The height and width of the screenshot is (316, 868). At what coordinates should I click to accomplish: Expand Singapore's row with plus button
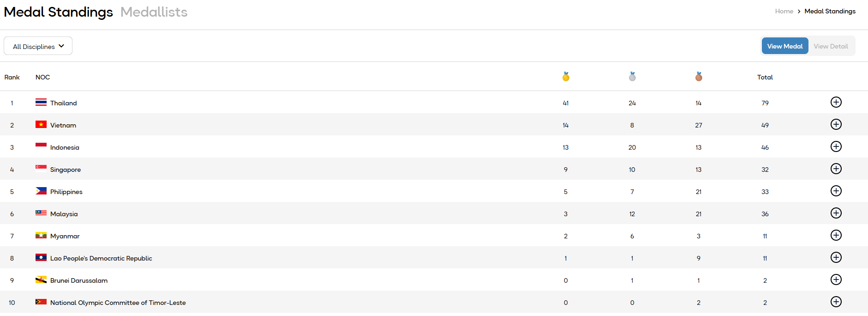point(836,169)
